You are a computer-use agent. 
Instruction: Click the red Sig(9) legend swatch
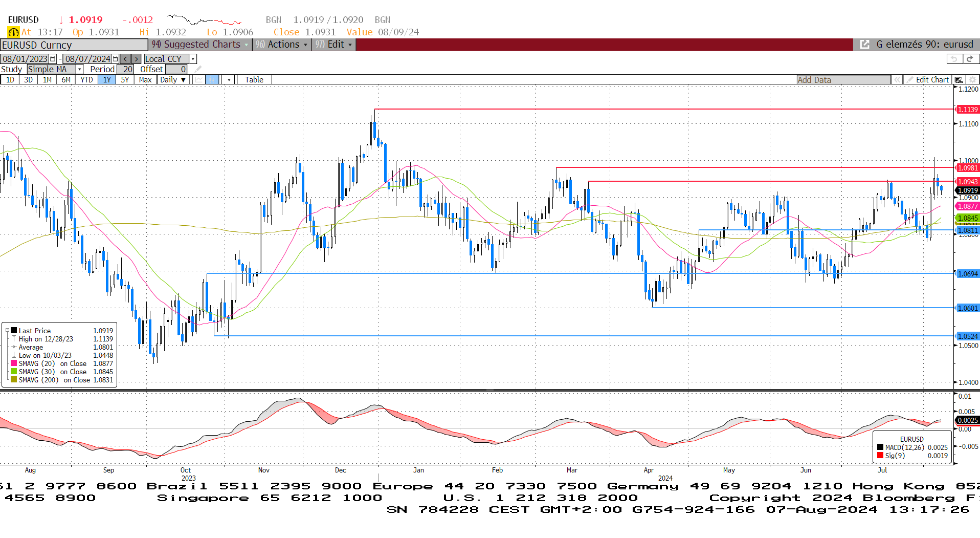click(x=880, y=455)
